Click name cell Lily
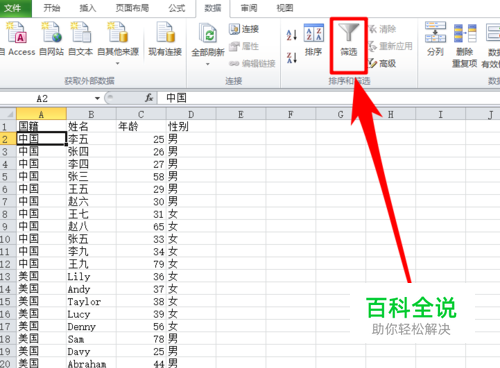Image resolution: width=500 pixels, height=368 pixels. click(91, 276)
